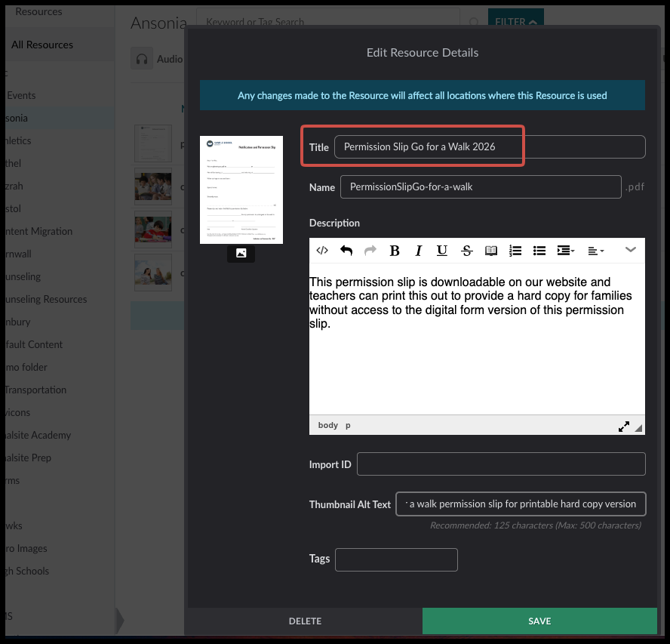Open the PDF permission slip thumbnail preview
670x644 pixels.
tap(241, 190)
